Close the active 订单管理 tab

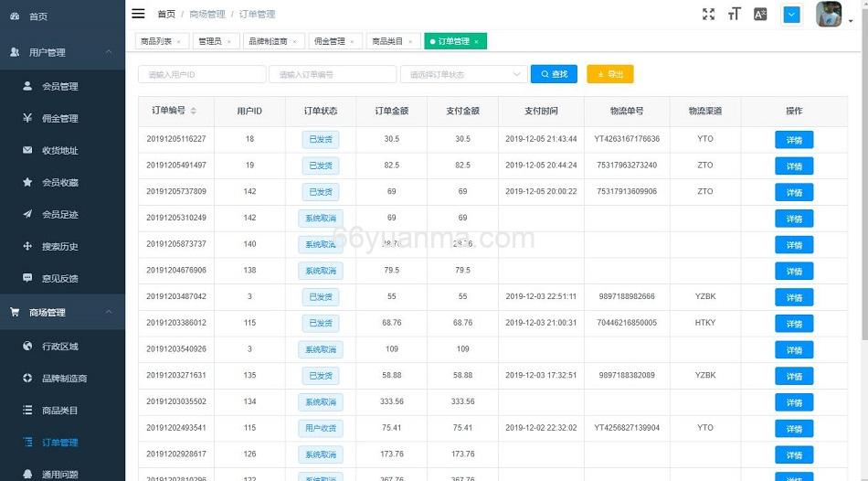(476, 41)
